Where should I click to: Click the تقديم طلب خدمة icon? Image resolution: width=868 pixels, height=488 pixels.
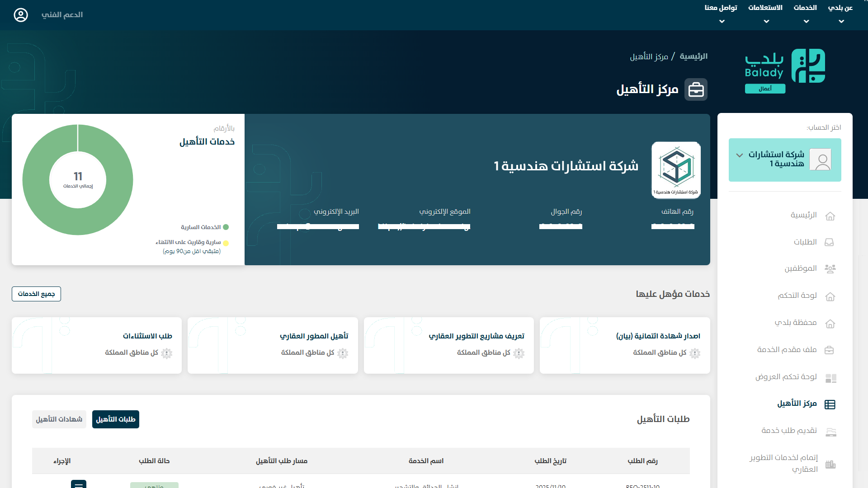830,432
